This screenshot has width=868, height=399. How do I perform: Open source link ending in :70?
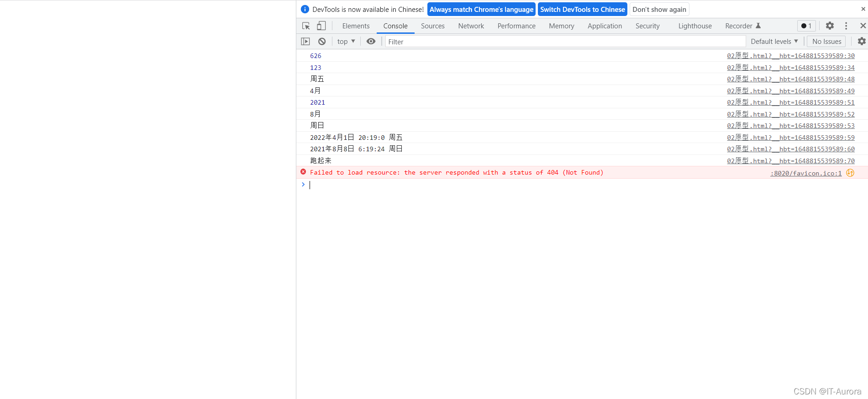[x=791, y=161]
